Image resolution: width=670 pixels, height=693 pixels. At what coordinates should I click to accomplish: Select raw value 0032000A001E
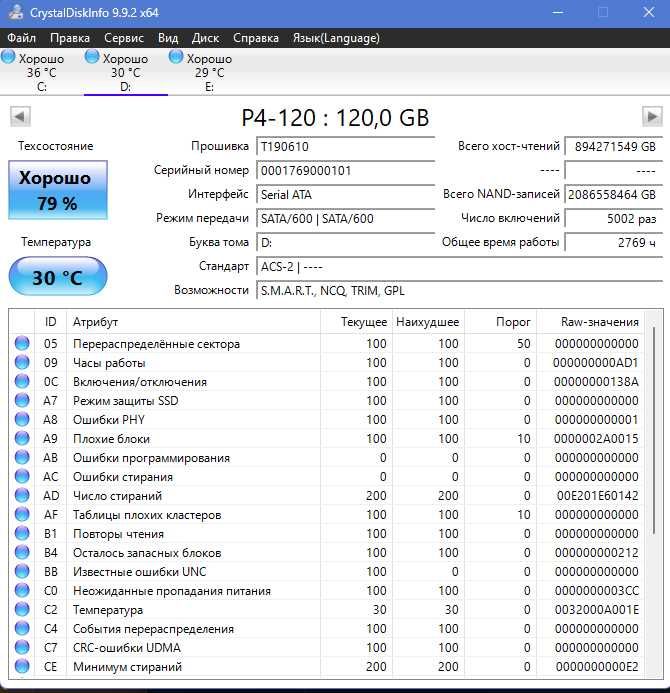point(597,609)
